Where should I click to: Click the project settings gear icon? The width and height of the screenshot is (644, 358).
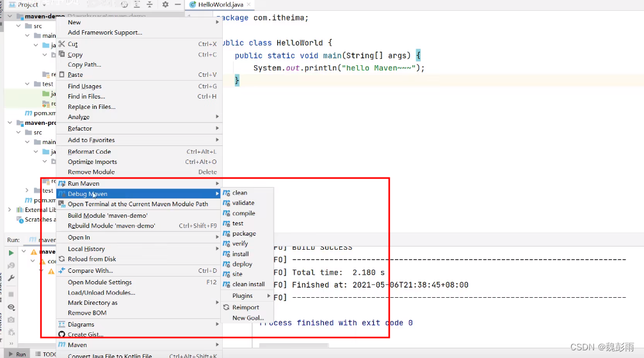coord(165,4)
